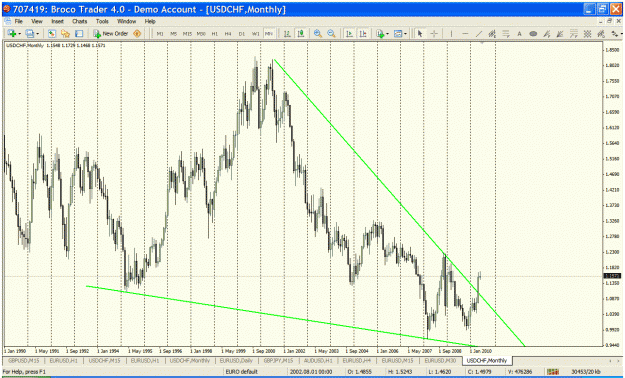This screenshot has height=378, width=625.
Task: Open the Charts menu
Action: click(x=79, y=22)
